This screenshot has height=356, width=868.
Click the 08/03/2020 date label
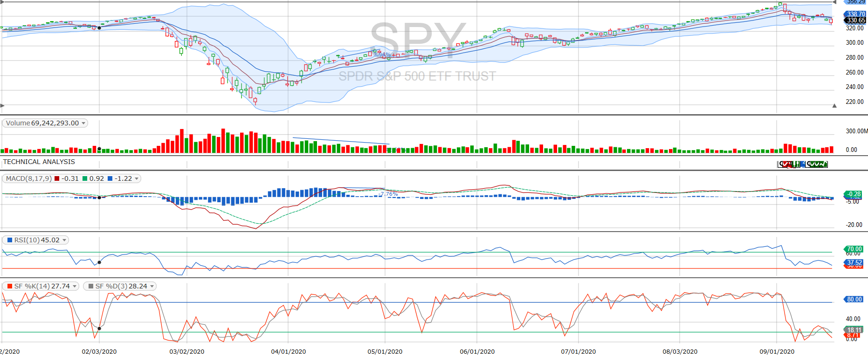coord(680,351)
